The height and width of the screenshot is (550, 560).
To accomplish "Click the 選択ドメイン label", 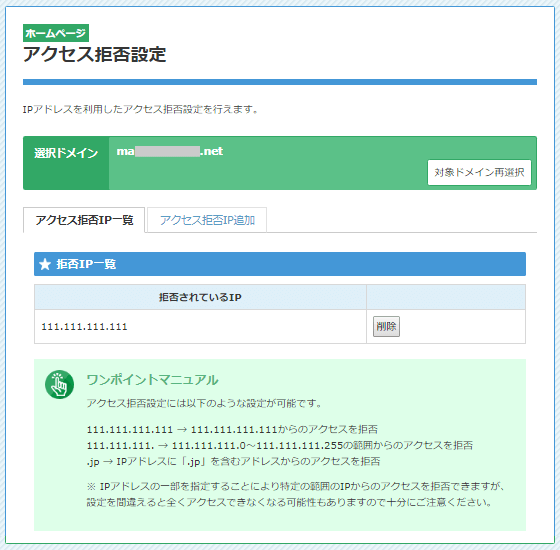I will click(x=66, y=153).
